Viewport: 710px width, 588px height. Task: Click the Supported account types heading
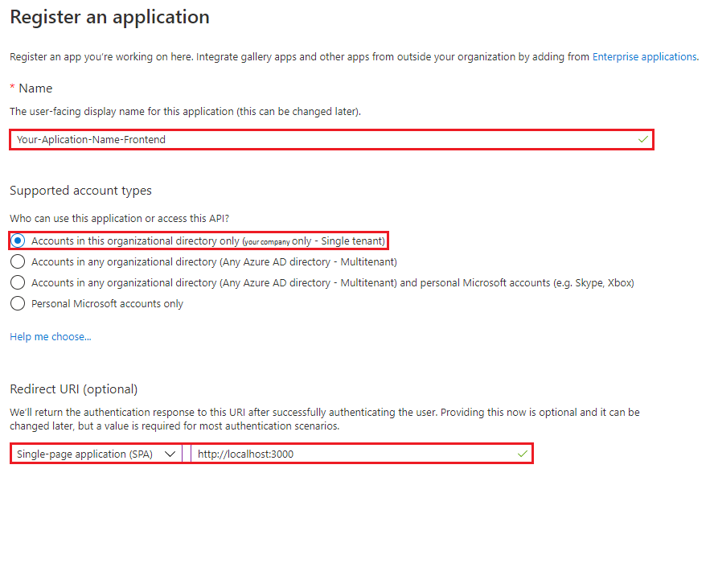(x=80, y=191)
